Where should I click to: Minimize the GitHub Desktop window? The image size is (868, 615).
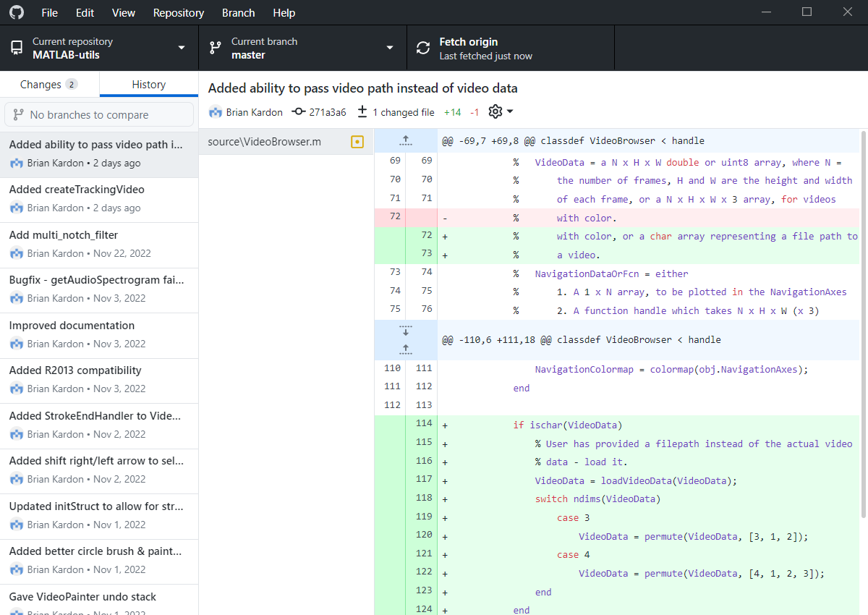pos(766,12)
